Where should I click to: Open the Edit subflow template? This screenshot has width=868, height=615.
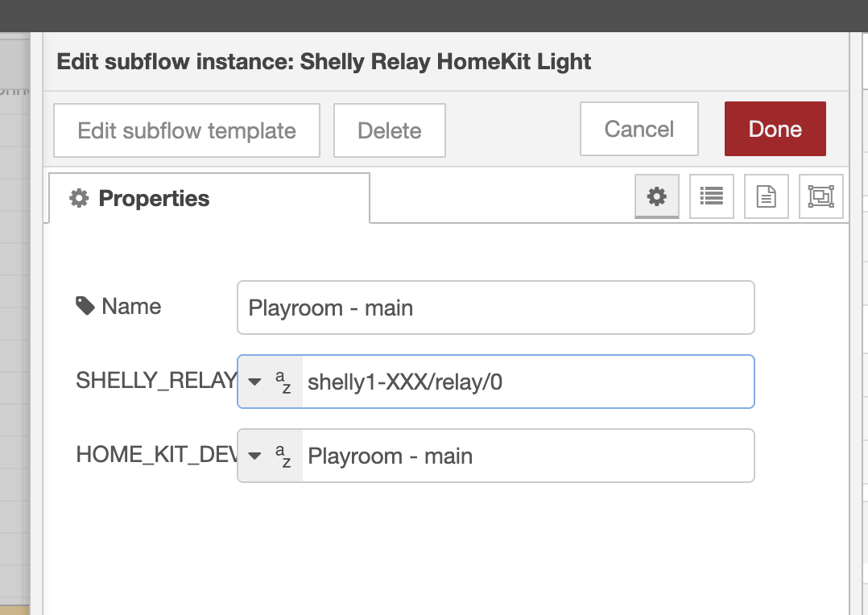tap(186, 130)
